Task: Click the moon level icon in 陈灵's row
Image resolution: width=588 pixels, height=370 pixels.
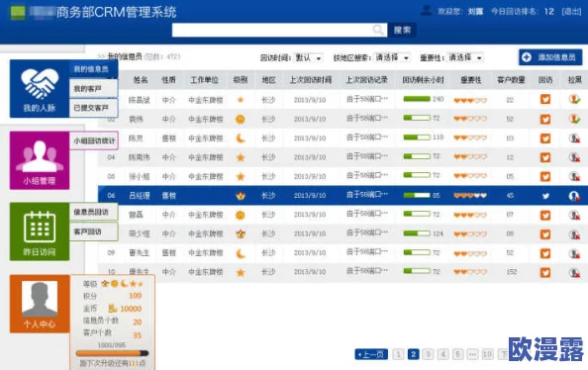Action: tap(241, 138)
